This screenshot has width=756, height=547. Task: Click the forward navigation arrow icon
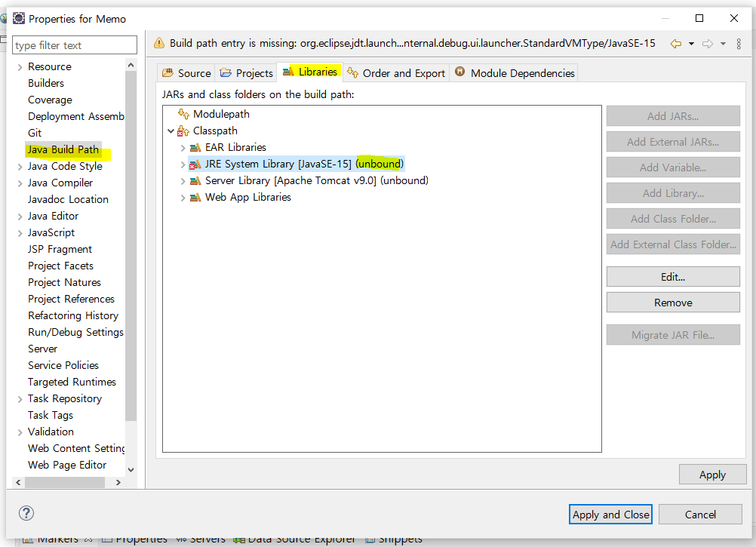(707, 44)
